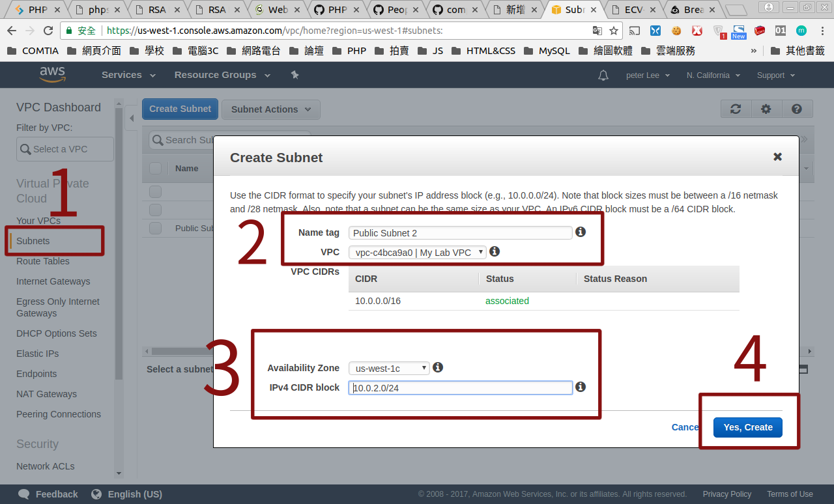Click info icon next to IPv4 CIDR block

tap(581, 387)
